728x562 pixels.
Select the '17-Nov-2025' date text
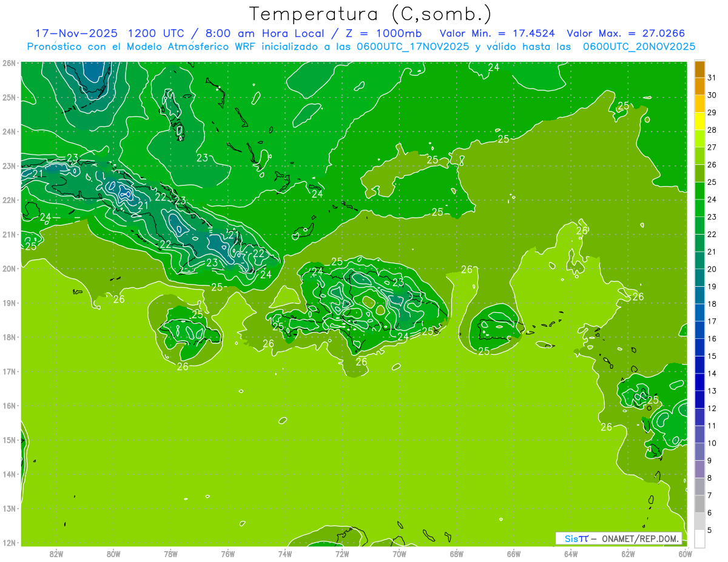tap(76, 33)
